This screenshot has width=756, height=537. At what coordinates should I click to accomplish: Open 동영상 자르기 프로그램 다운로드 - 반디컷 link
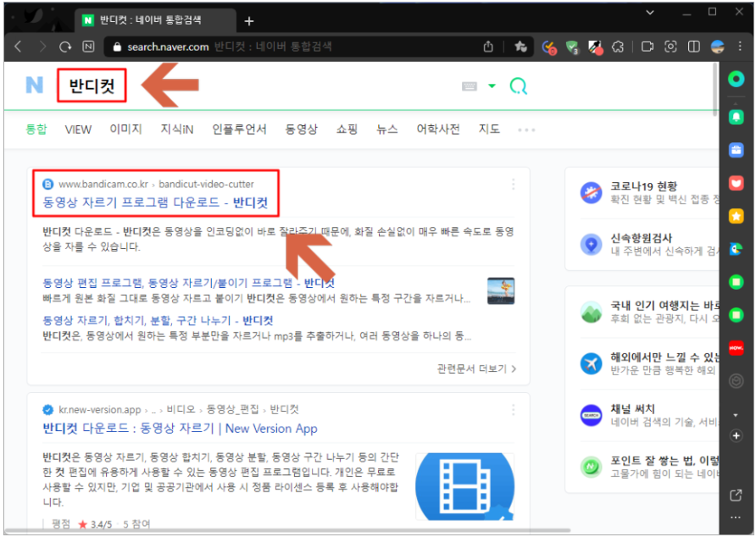(155, 202)
